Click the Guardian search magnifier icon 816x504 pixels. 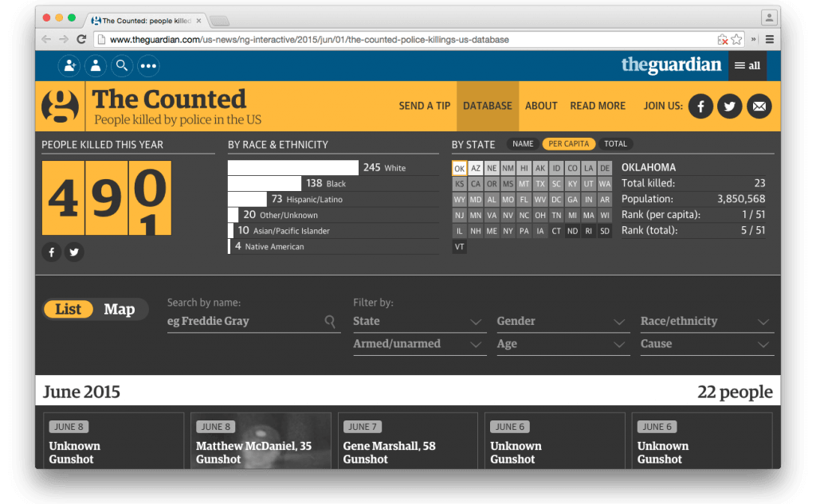click(121, 66)
